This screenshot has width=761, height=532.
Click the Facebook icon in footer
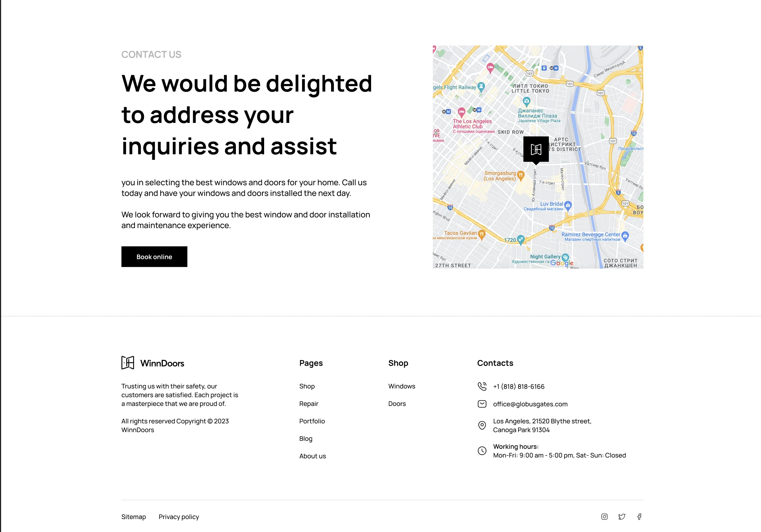639,517
